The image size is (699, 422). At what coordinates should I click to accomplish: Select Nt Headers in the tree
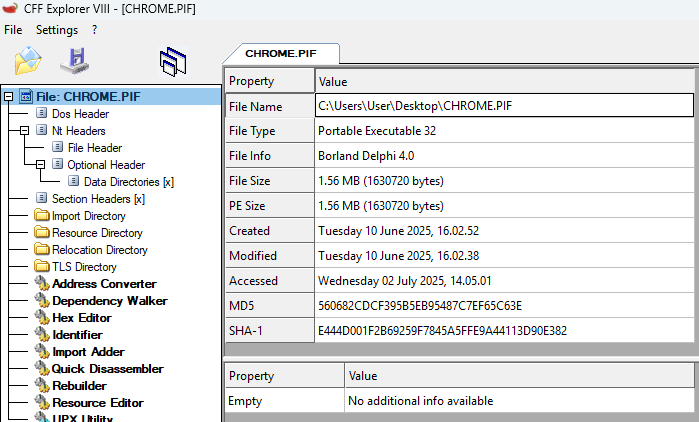79,131
